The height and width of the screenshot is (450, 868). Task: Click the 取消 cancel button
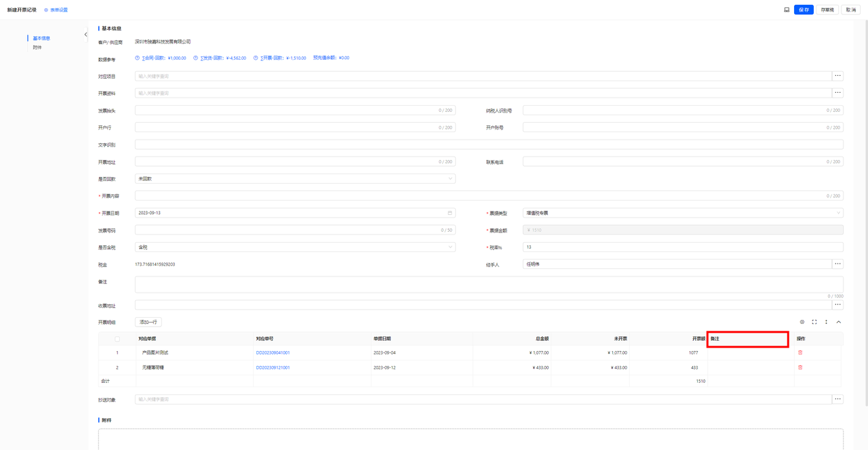(x=850, y=9)
